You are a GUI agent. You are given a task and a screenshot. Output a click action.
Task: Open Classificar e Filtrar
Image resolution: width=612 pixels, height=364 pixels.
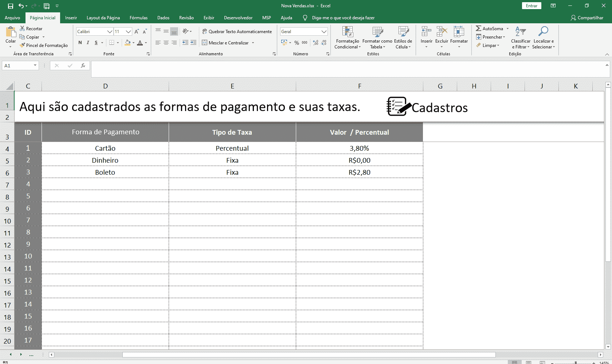521,37
